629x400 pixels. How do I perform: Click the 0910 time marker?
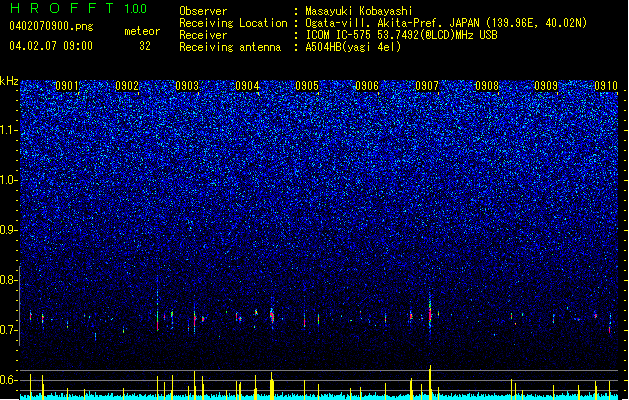pos(606,86)
